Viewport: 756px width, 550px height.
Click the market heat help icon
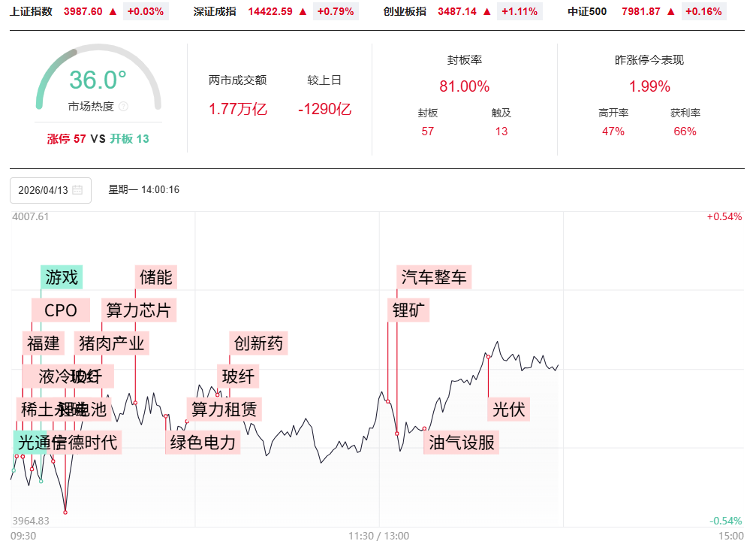(124, 107)
